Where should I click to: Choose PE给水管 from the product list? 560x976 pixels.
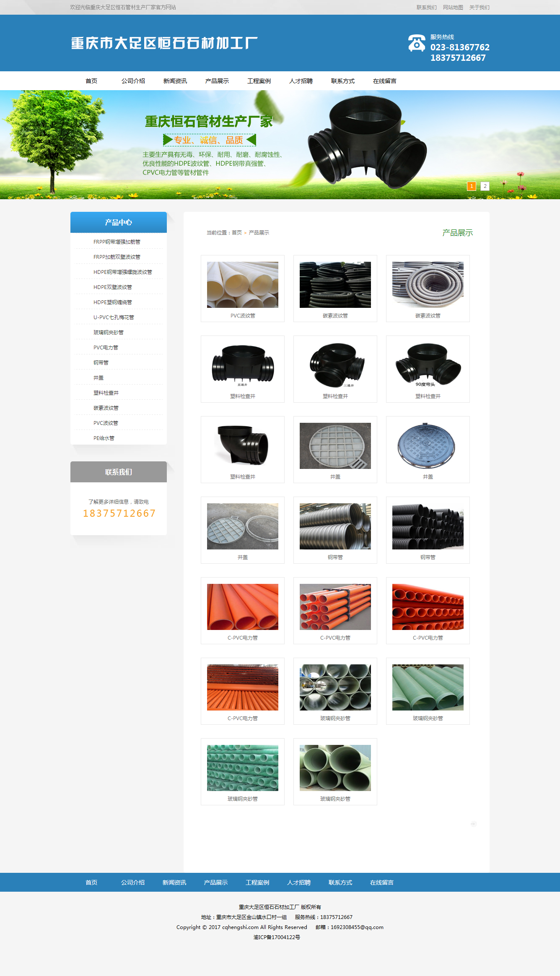coord(104,438)
